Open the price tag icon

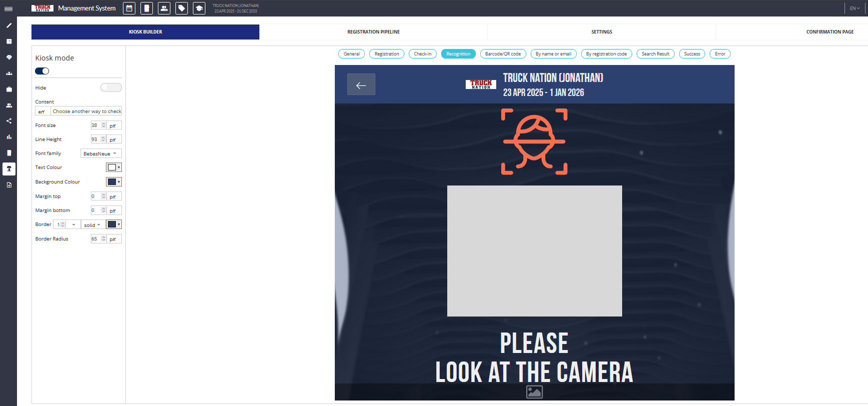point(181,8)
